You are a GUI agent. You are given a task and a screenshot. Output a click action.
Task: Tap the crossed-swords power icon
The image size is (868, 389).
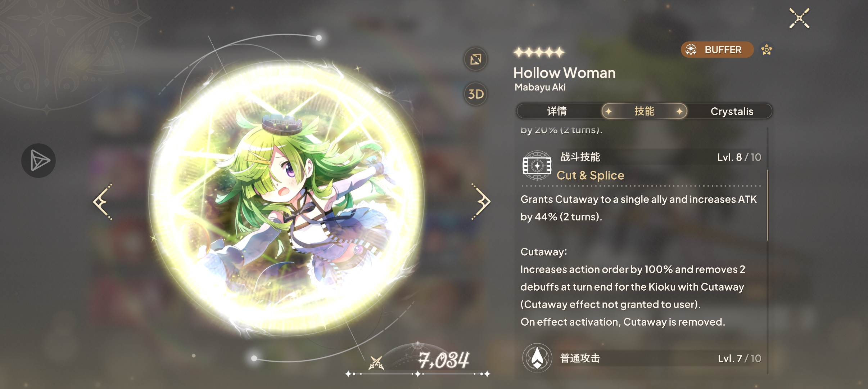(x=376, y=363)
